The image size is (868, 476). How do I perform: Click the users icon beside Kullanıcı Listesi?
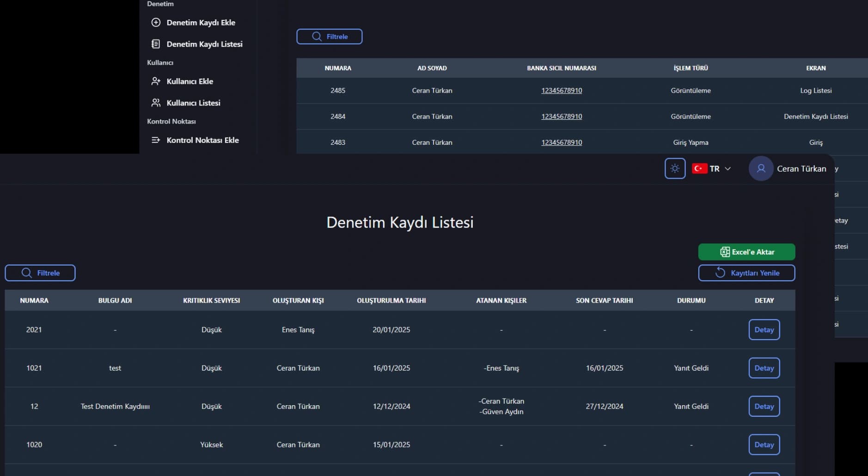pos(156,103)
